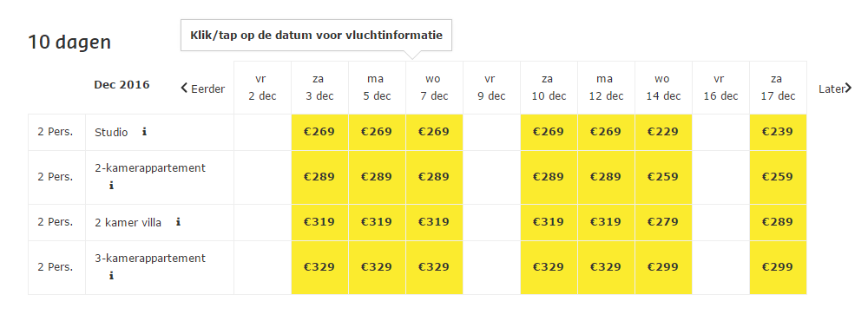Viewport: 868px width, 321px height.
Task: Click info icon under 2-kamerappartement
Action: (x=111, y=186)
